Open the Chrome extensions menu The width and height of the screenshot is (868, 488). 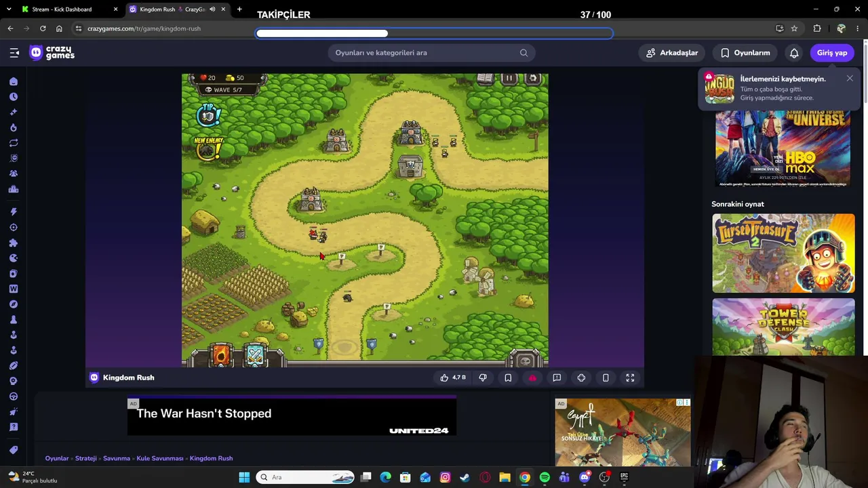pos(817,28)
